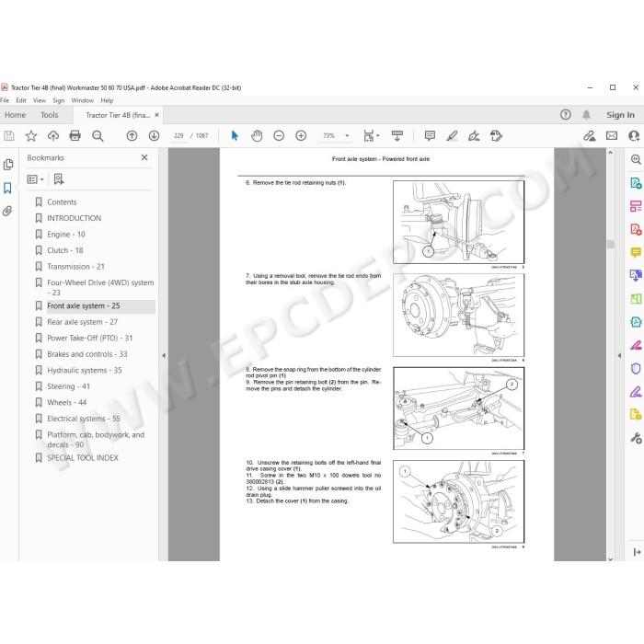644x644 pixels.
Task: Zoom out with the minus icon
Action: coord(279,135)
